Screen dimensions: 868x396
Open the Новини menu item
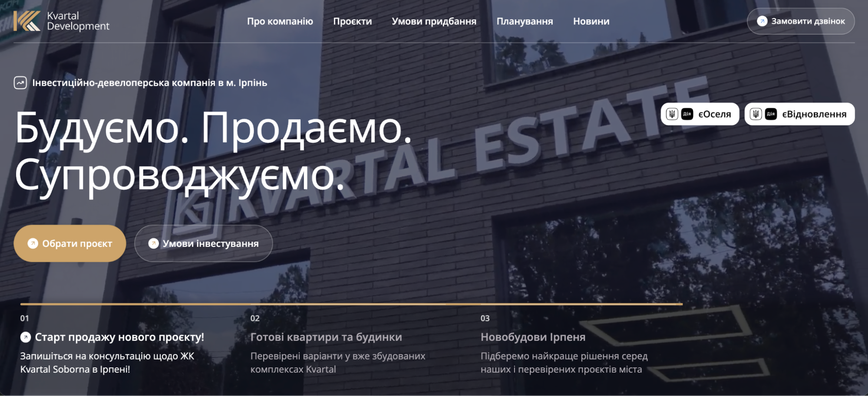[x=591, y=20]
